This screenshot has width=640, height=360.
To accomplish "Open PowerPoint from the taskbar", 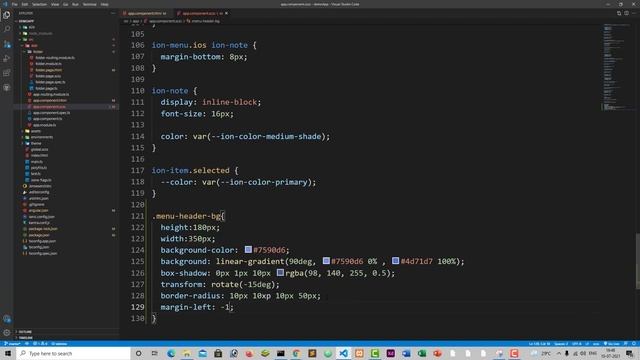I will click(437, 353).
